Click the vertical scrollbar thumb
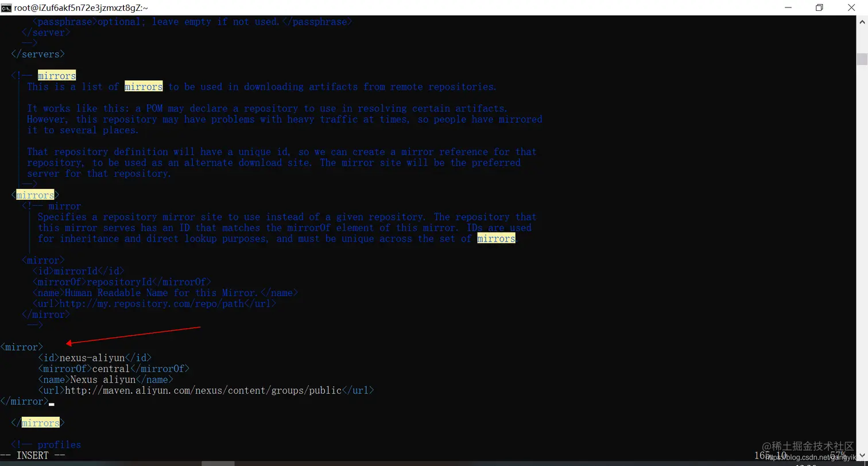Image resolution: width=868 pixels, height=466 pixels. tap(862, 60)
